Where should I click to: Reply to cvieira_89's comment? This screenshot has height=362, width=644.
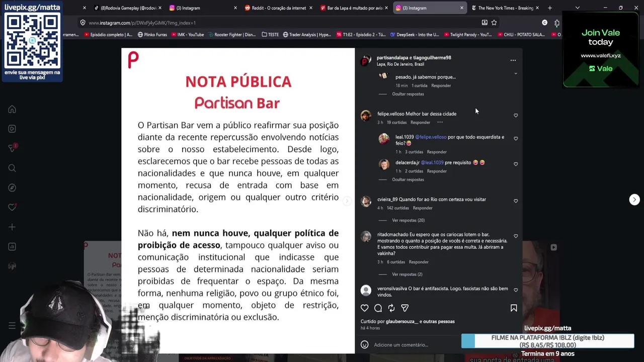pos(423,208)
